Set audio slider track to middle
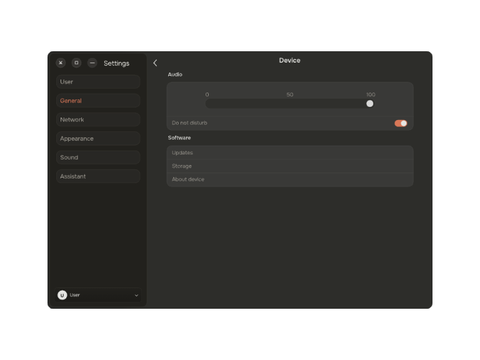This screenshot has width=480, height=360. click(x=289, y=104)
